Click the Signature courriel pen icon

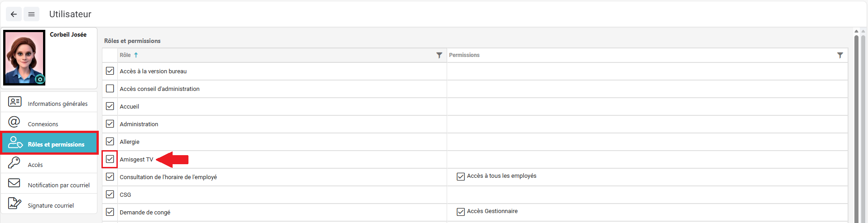[x=14, y=204]
